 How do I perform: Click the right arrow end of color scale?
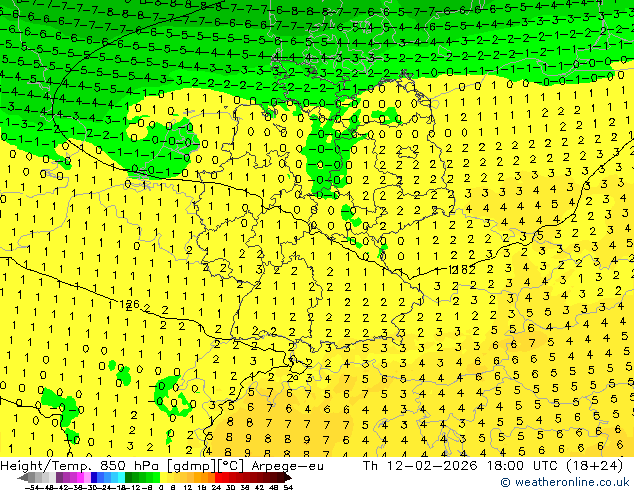click(x=288, y=477)
